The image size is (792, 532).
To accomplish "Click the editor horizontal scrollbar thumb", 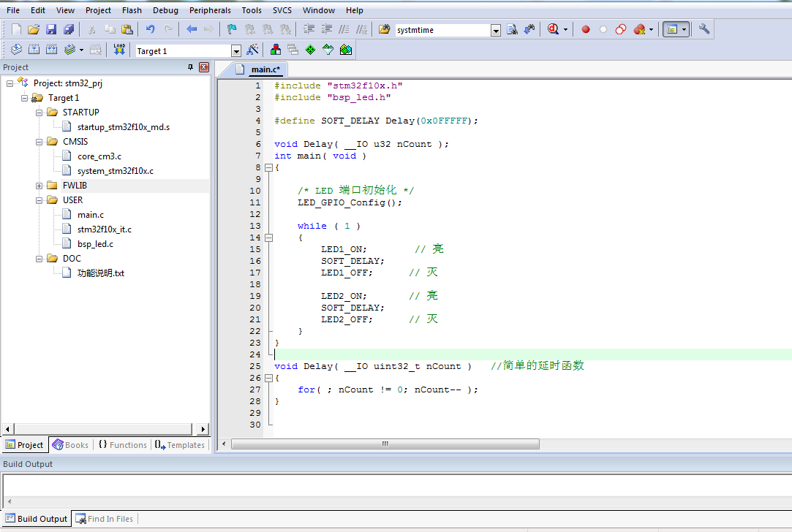I will tap(385, 444).
